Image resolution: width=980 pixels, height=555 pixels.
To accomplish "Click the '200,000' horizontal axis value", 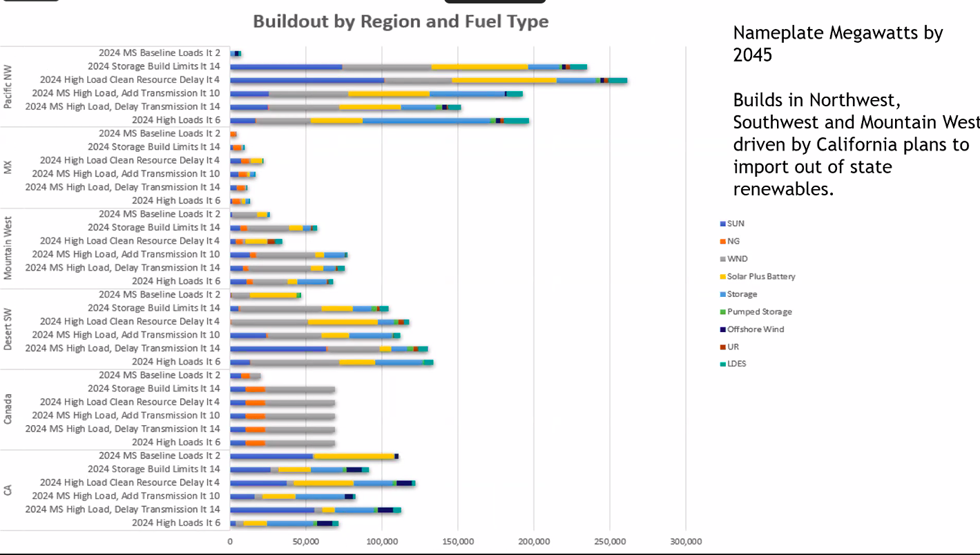I will [x=534, y=542].
